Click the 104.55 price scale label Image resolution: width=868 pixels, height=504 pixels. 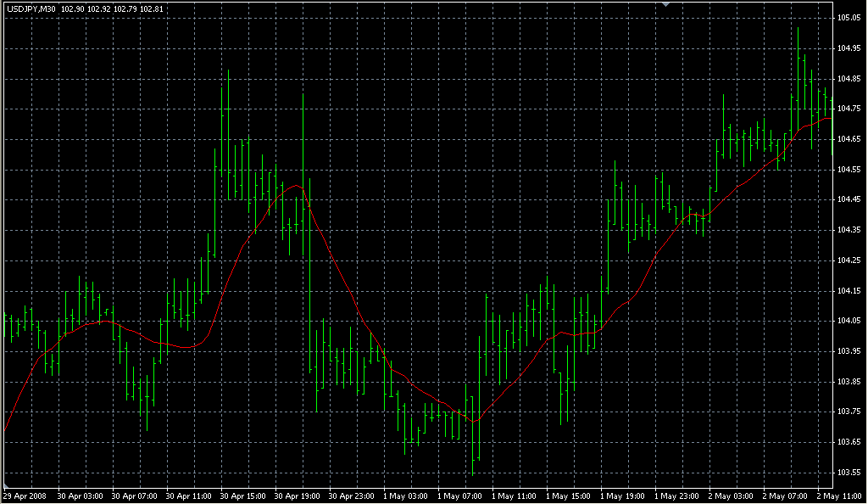click(849, 169)
